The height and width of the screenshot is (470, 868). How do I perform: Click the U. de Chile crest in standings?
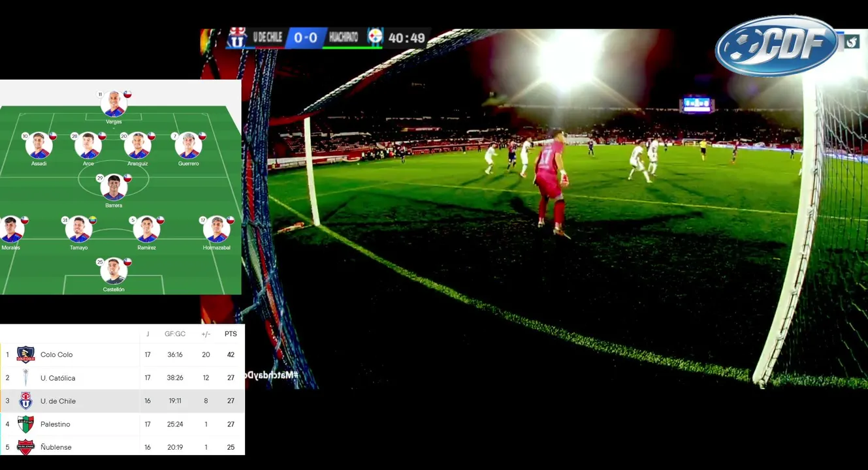click(x=25, y=401)
